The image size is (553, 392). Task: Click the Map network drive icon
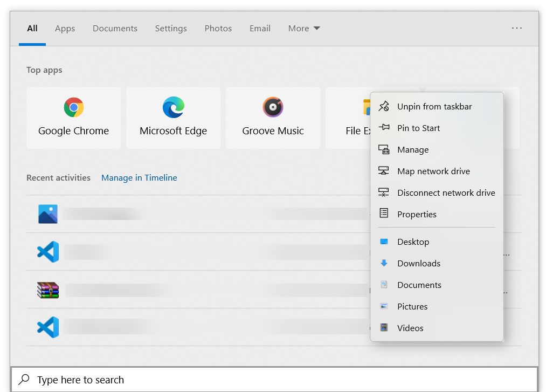tap(384, 171)
